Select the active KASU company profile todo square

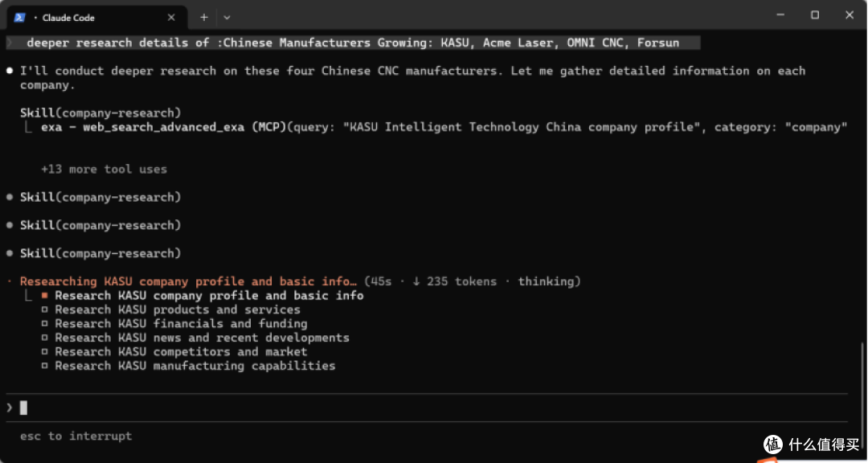(x=45, y=296)
